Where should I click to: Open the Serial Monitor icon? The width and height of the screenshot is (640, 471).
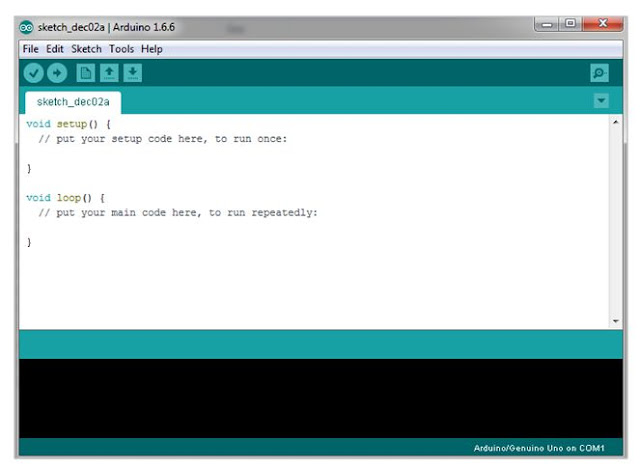(599, 73)
